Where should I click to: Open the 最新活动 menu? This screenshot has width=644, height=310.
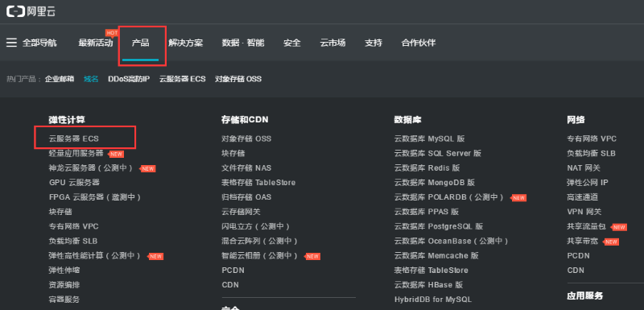95,43
